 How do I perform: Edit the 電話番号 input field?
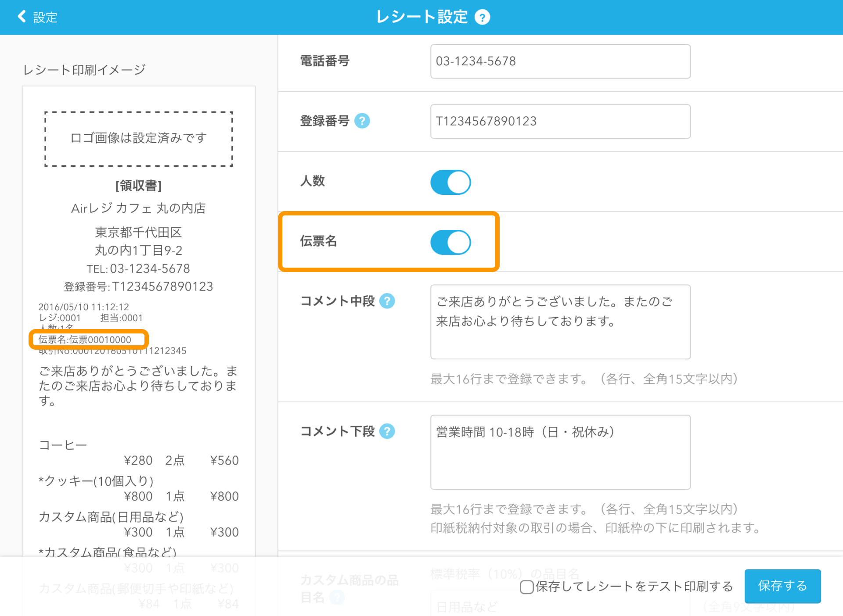coord(560,61)
